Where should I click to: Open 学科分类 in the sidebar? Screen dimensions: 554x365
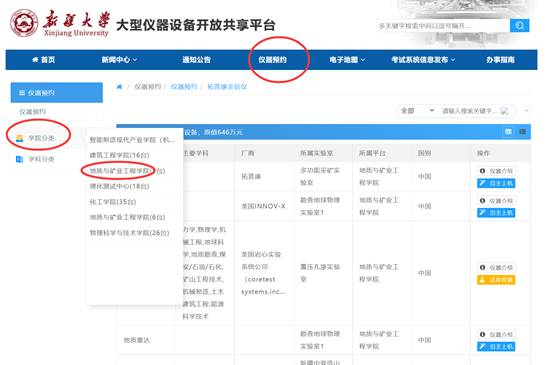point(41,159)
